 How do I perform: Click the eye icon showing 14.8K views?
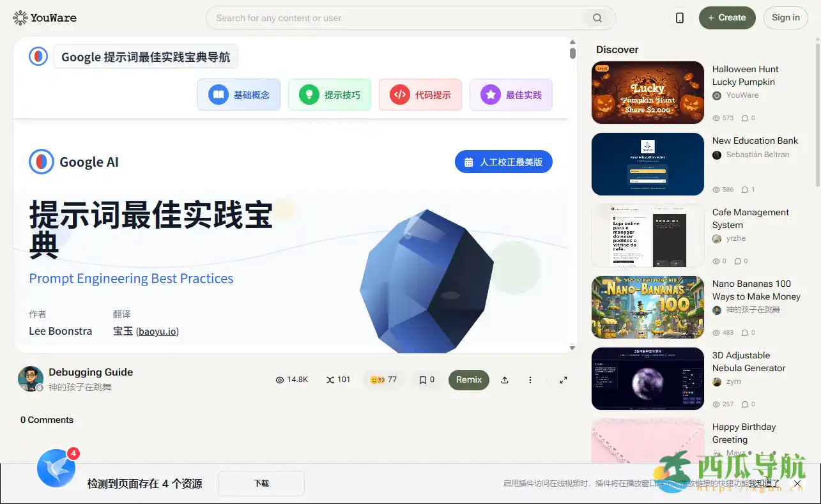(x=280, y=379)
